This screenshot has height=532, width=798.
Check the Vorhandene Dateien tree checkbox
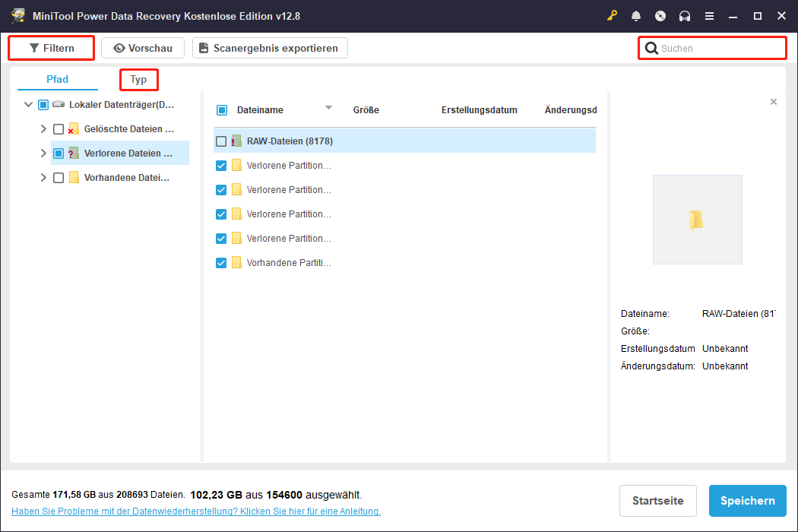(x=59, y=178)
